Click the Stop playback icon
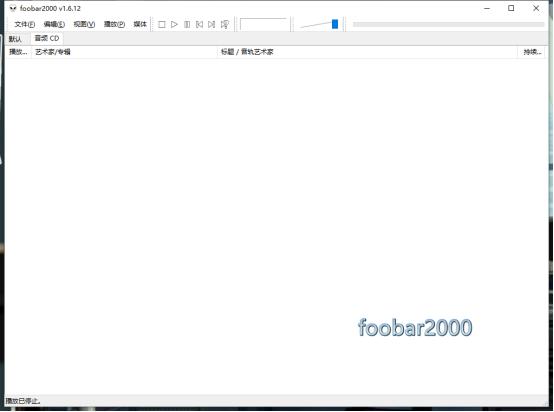 [161, 24]
